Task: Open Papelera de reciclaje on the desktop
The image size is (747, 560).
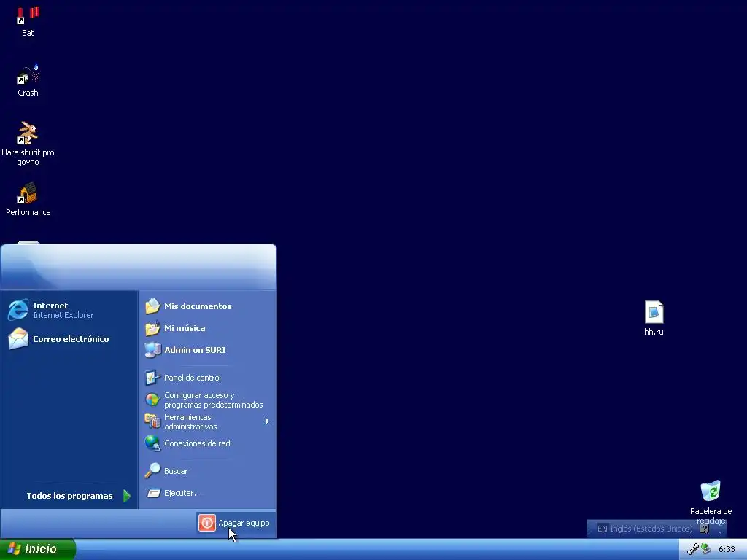Action: point(711,502)
